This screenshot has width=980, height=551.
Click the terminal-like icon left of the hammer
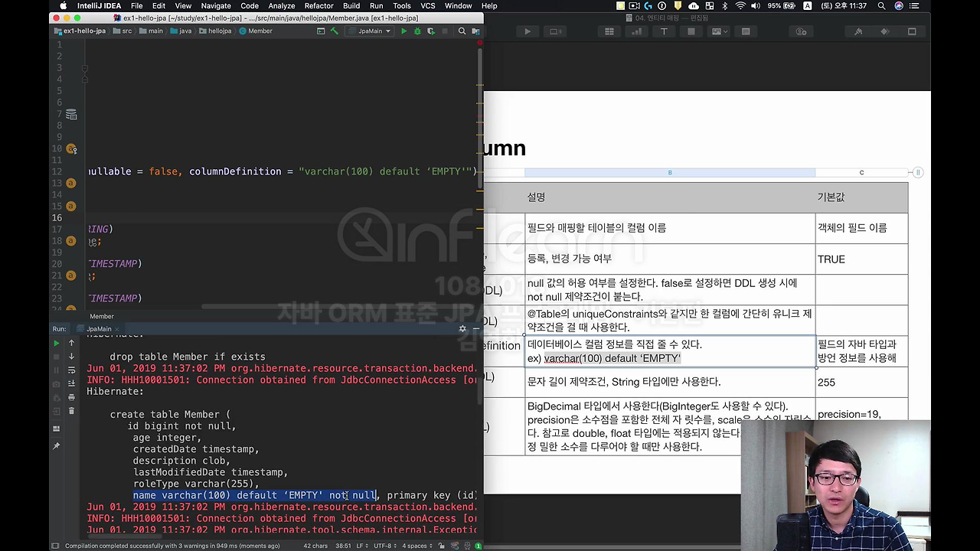click(321, 31)
